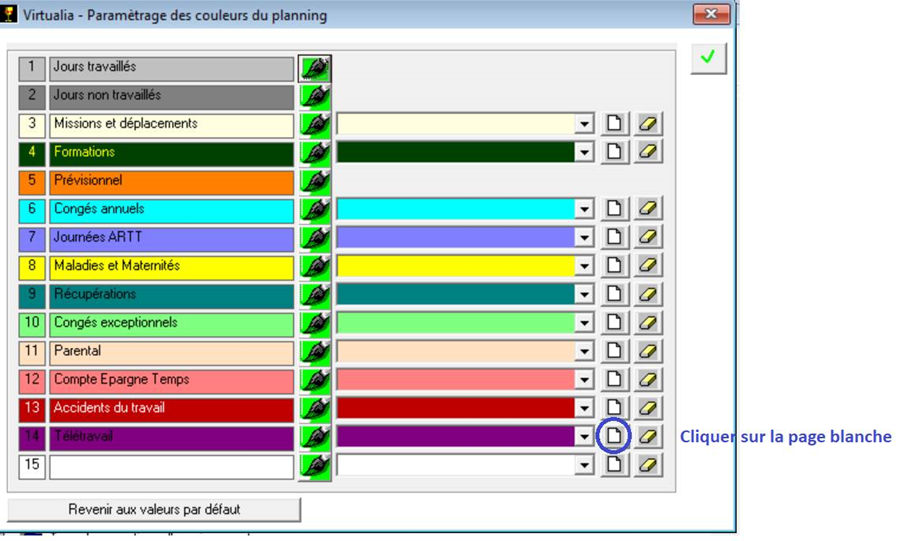Open the dropdown arrow for Récupérations
The width and height of the screenshot is (907, 541).
tap(584, 295)
